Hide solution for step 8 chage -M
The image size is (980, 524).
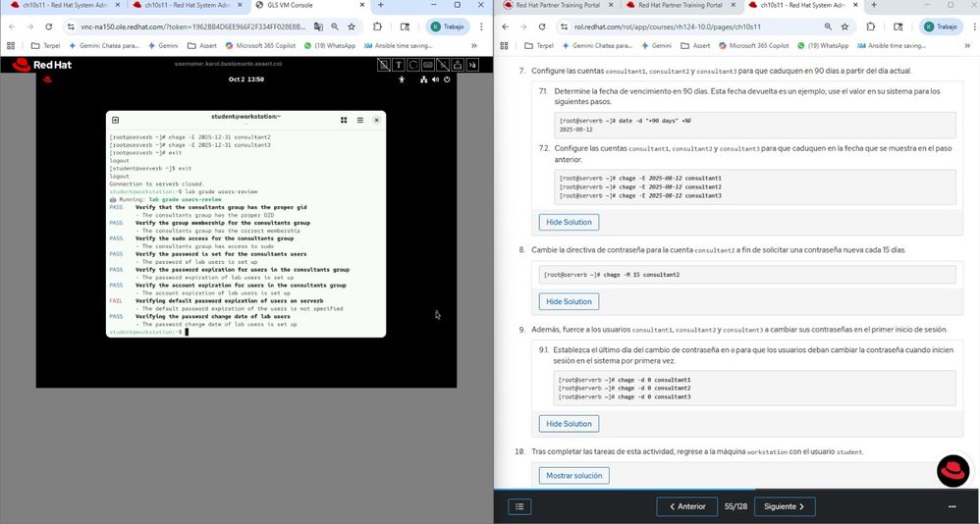[569, 301]
